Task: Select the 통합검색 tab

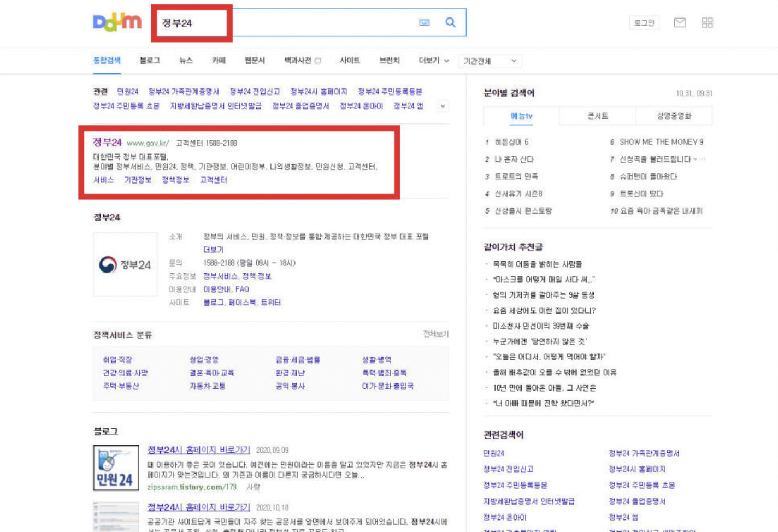Action: click(107, 61)
